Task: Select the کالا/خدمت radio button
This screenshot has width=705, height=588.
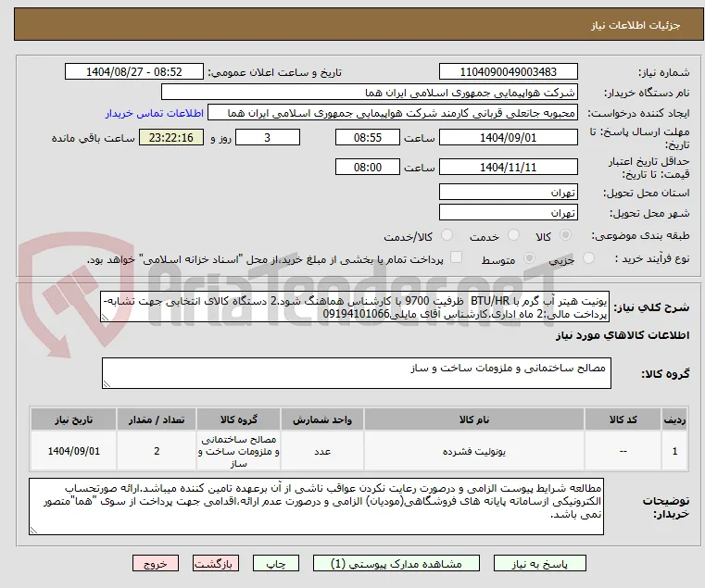Action: [447, 235]
